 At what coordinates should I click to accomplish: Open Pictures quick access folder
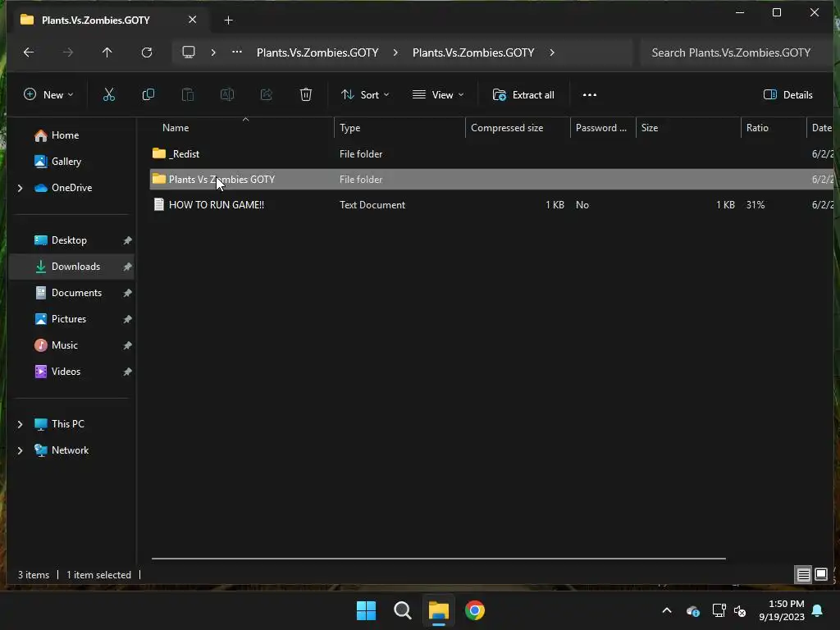[69, 319]
